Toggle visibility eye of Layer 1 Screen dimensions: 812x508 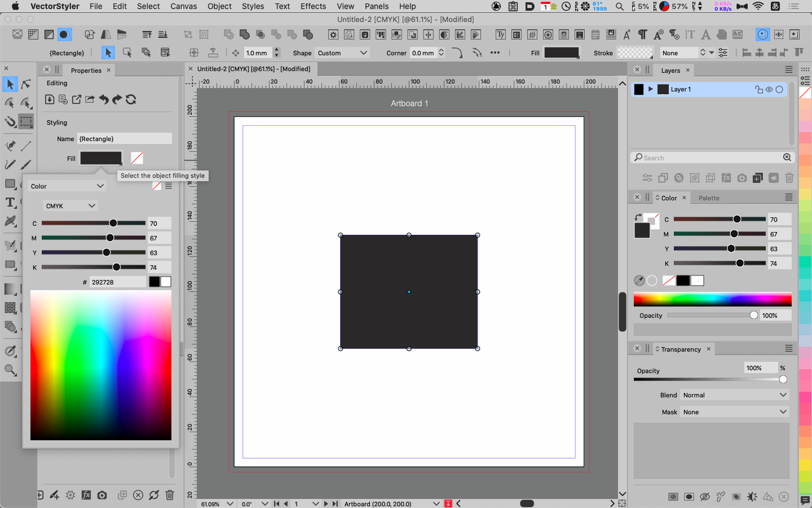[769, 89]
